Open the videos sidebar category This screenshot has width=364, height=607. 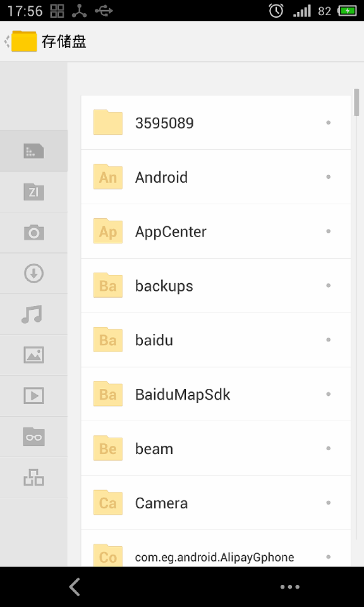(33, 396)
